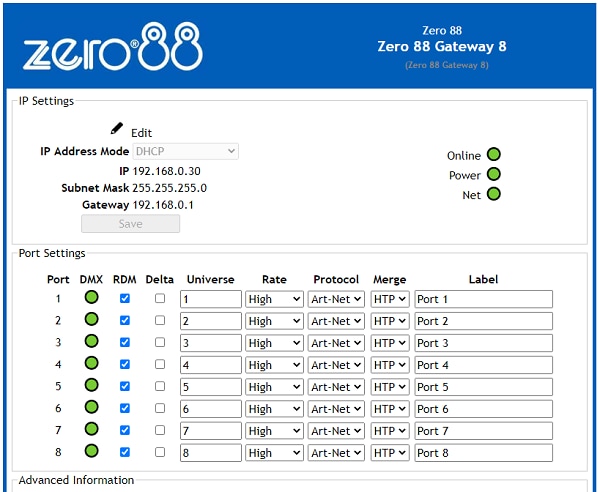Open Protocol dropdown for port 8
This screenshot has width=600, height=492.
(336, 453)
